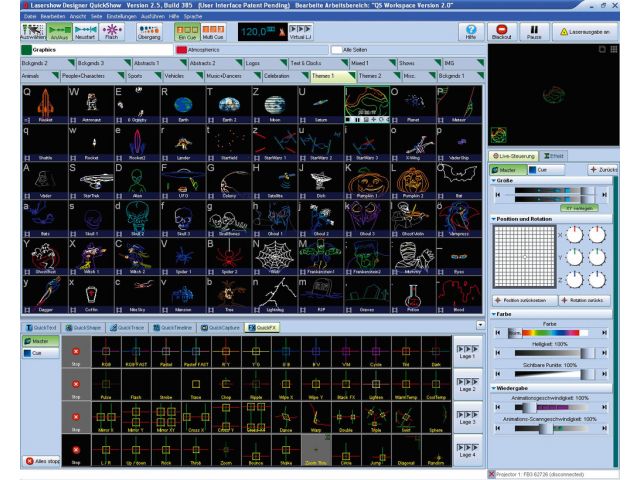
Task: Trigger the Web cue N
Action: click(275, 256)
